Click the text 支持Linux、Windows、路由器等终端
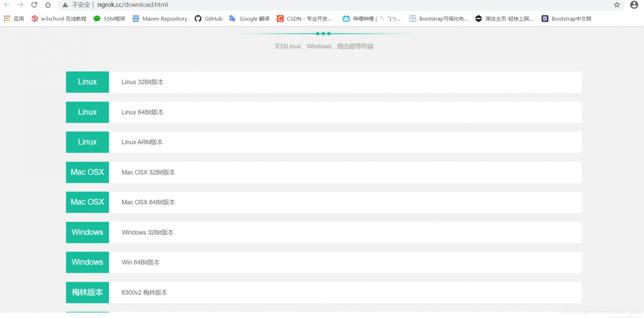Screen dimensions: 644x318 324,46
